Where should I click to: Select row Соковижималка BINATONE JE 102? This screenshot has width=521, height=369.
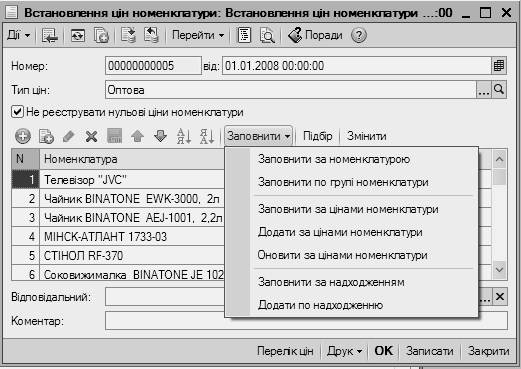tap(118, 274)
